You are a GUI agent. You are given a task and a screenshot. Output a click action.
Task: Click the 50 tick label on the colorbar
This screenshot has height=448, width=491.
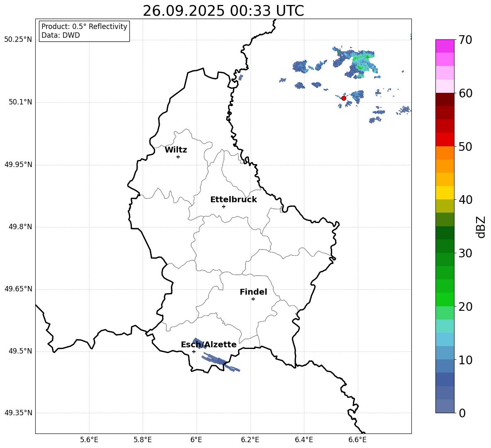465,147
